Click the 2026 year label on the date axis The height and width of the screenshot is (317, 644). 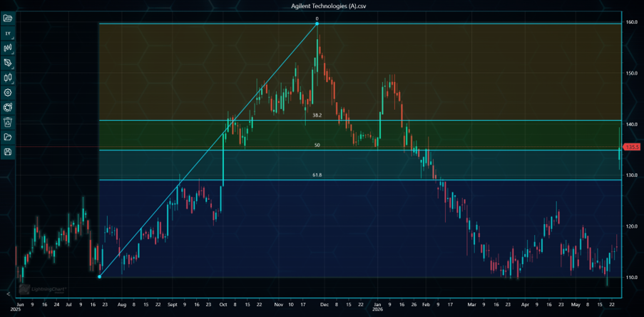coord(378,309)
